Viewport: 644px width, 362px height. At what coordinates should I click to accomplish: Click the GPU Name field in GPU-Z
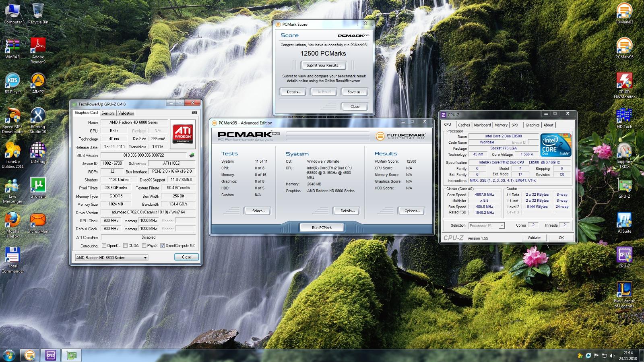[x=134, y=122]
